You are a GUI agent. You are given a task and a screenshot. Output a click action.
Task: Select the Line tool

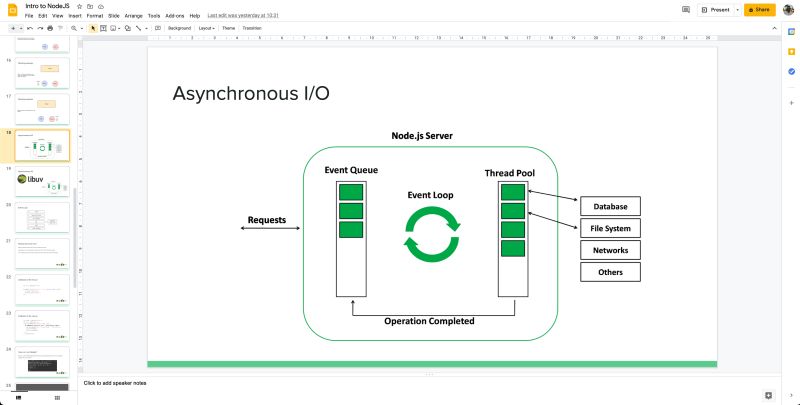[x=138, y=28]
